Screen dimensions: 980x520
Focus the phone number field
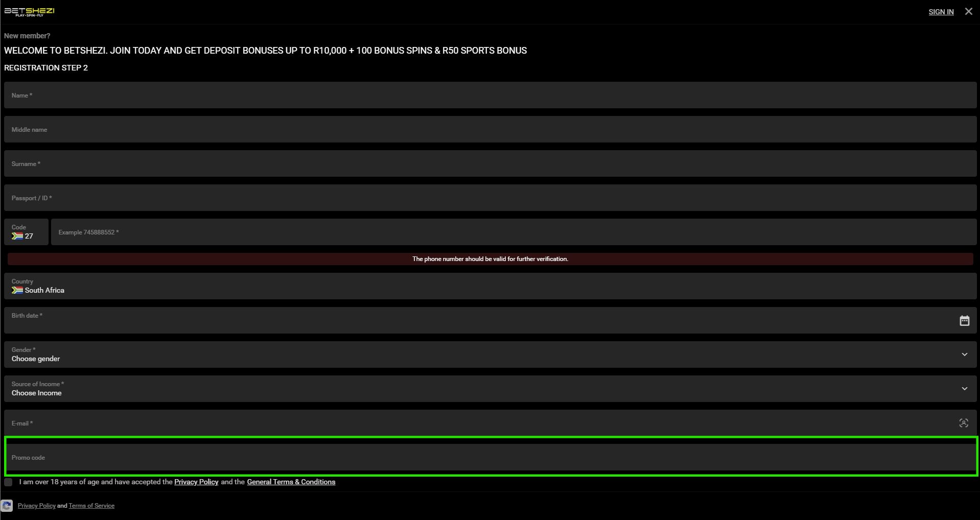[514, 232]
